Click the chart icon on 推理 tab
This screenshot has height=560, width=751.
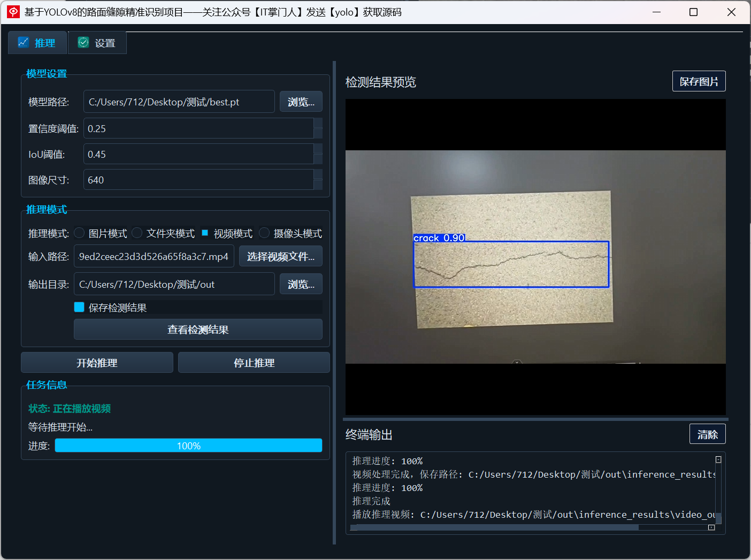click(24, 42)
